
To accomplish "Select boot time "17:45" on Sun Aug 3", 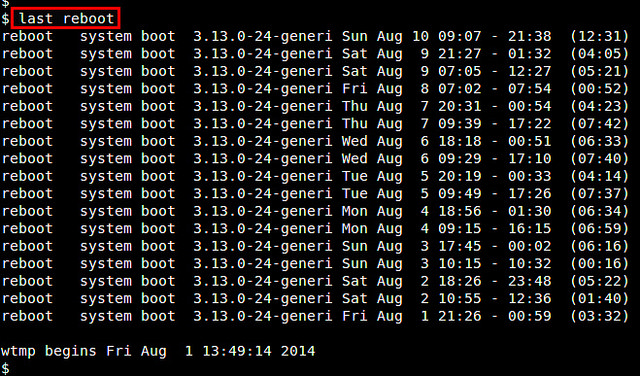I will pos(460,246).
